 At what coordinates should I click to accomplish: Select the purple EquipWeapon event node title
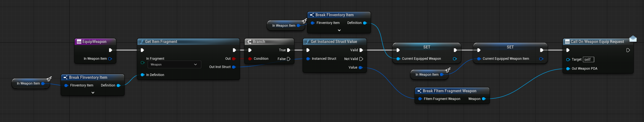pos(94,42)
